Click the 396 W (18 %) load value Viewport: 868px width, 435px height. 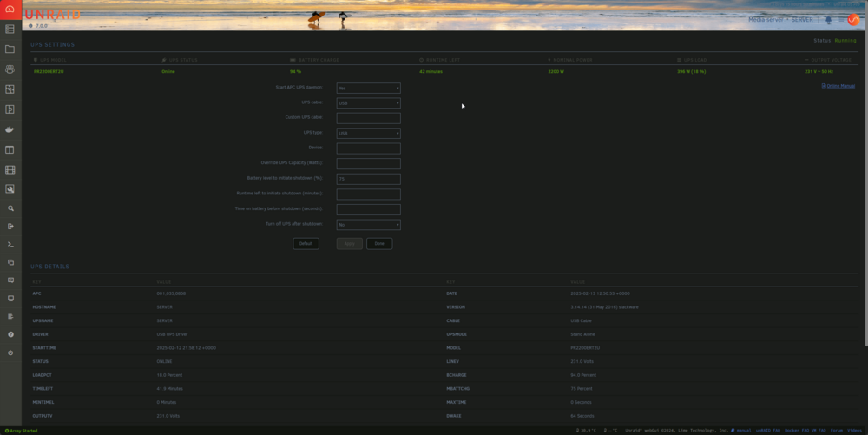[692, 71]
